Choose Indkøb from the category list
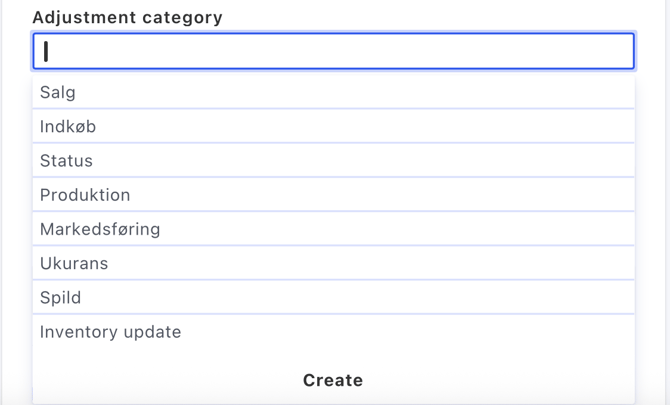This screenshot has width=670, height=405. coord(333,127)
